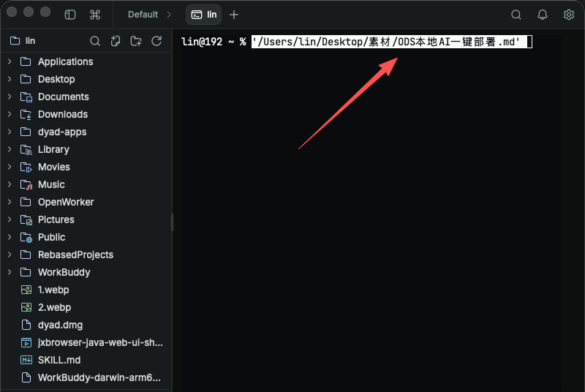Click the Downloads folder icon
This screenshot has height=392, width=585.
(26, 114)
